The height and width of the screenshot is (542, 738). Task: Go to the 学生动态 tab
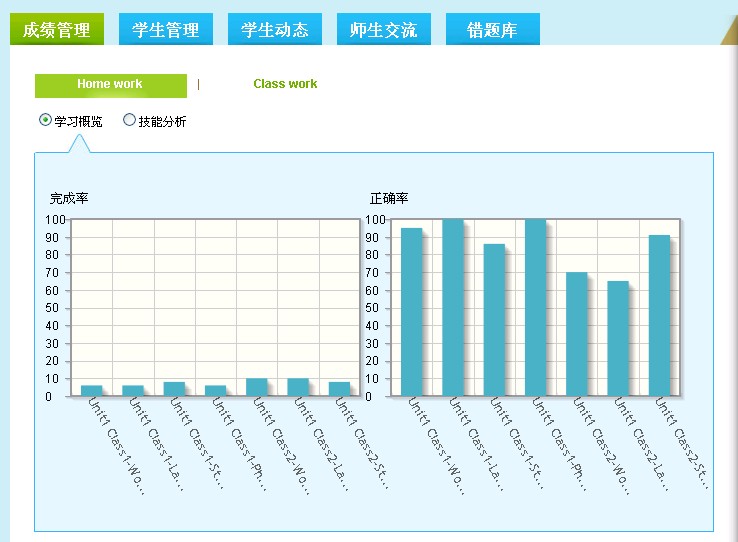(275, 30)
